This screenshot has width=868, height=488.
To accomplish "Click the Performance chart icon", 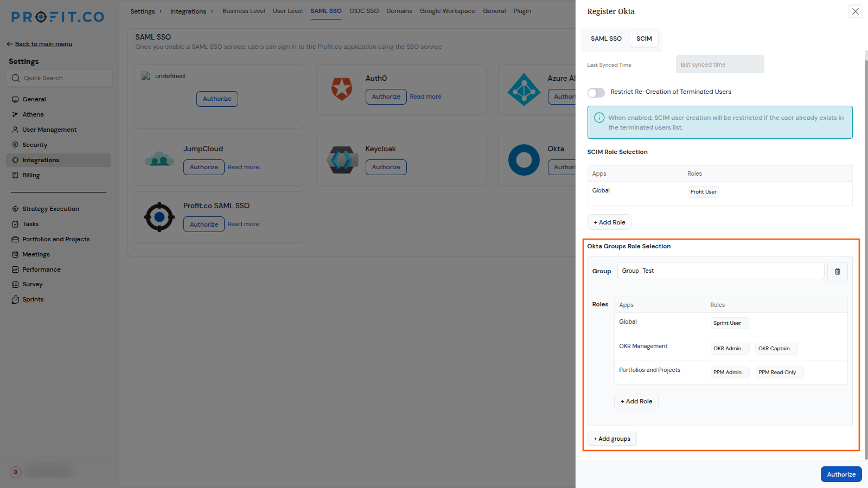I will pyautogui.click(x=15, y=270).
